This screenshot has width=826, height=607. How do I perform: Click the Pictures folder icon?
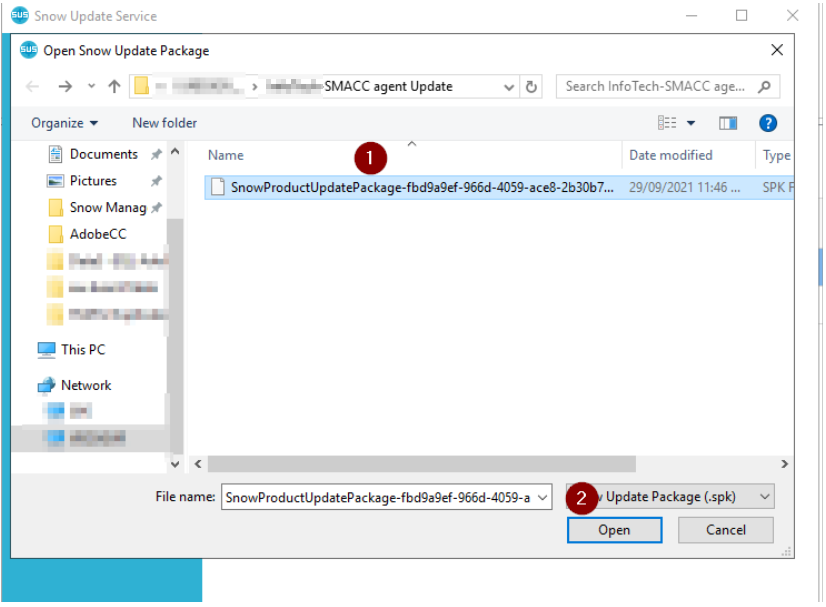tap(55, 181)
